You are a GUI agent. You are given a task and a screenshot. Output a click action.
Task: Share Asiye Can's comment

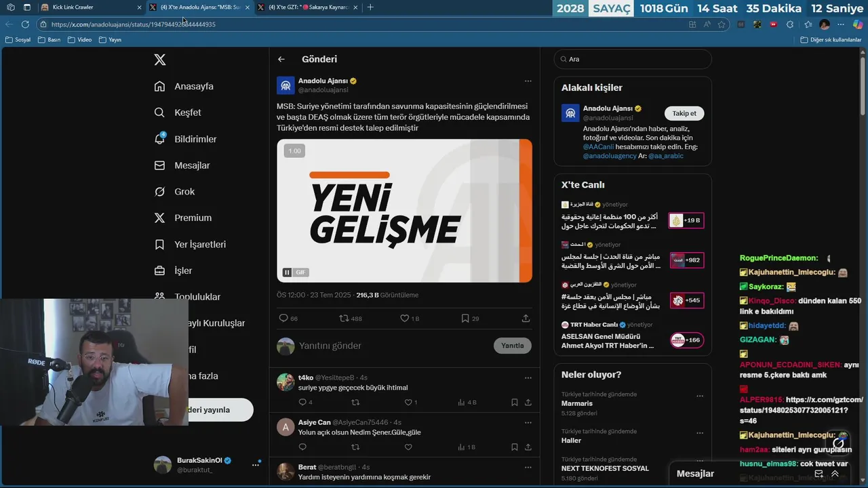[x=528, y=447]
